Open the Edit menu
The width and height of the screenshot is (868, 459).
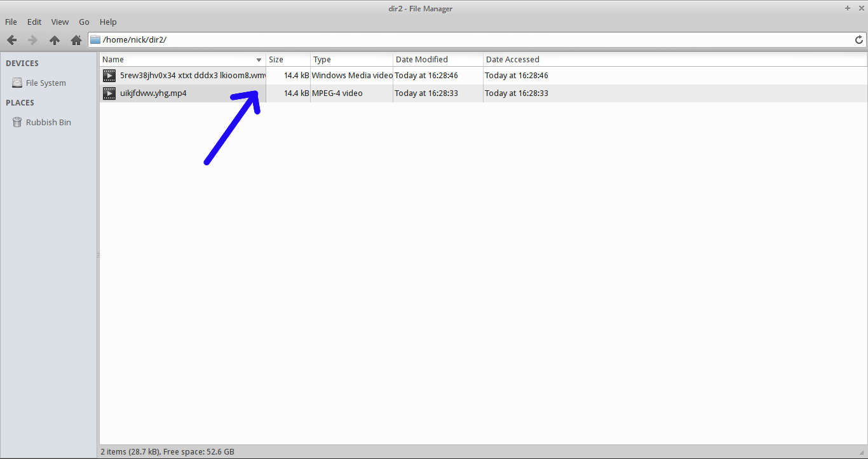[34, 22]
